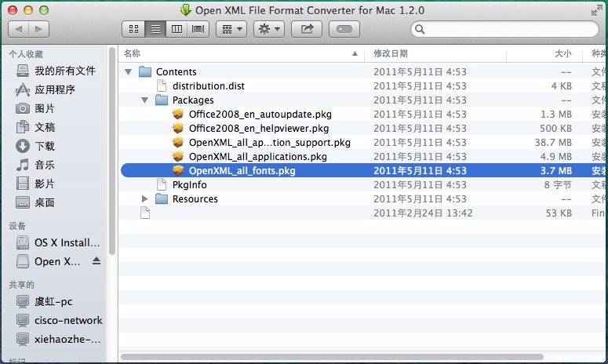
Task: Click the 38.7 MB size cell
Action: 553,143
